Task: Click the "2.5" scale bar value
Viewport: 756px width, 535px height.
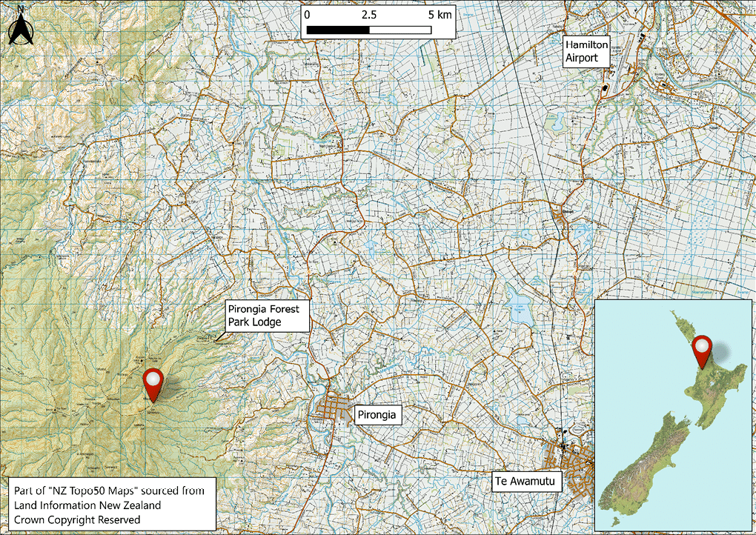Action: [369, 15]
